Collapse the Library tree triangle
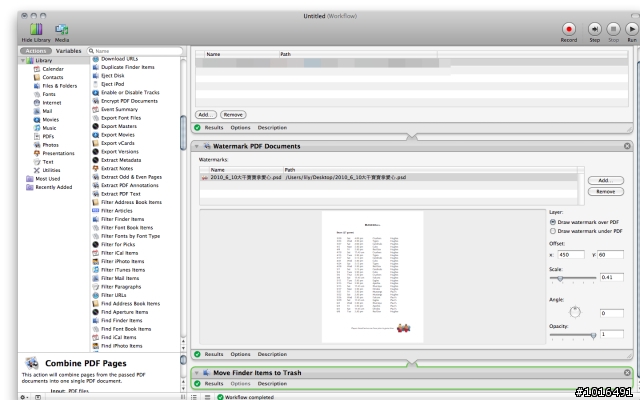The height and width of the screenshot is (400, 640). (x=24, y=60)
